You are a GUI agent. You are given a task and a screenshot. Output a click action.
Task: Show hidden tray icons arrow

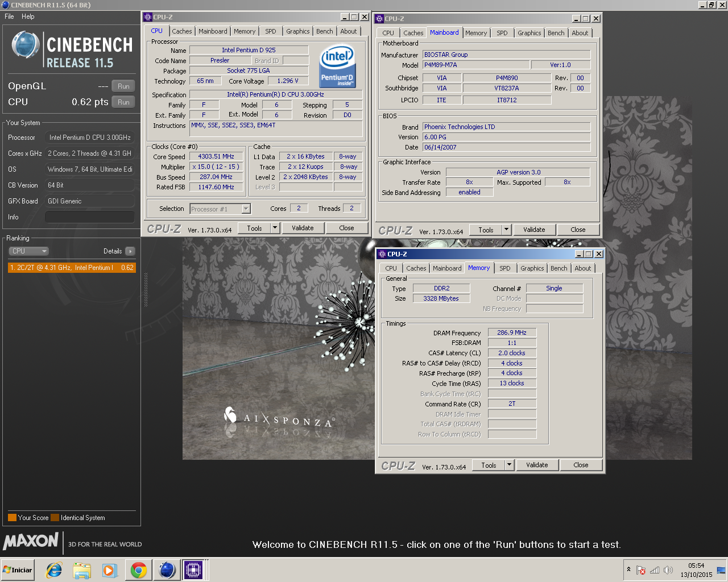tap(628, 569)
